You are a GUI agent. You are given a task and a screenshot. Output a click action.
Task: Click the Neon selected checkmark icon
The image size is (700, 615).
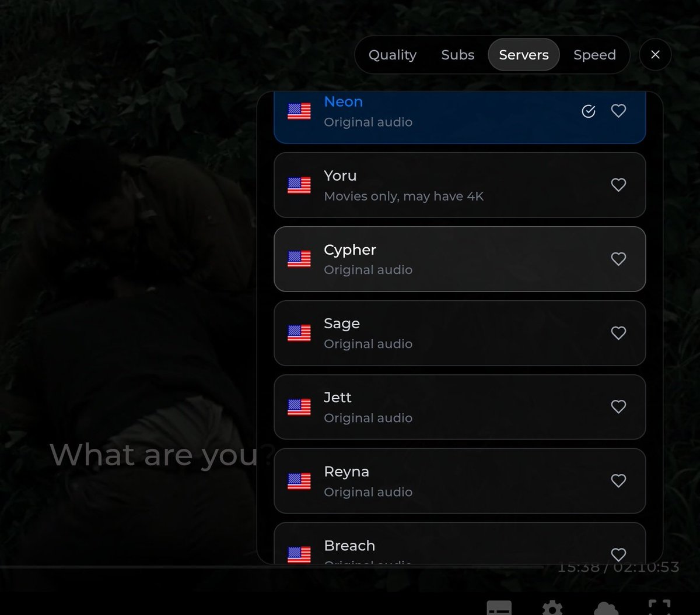589,111
